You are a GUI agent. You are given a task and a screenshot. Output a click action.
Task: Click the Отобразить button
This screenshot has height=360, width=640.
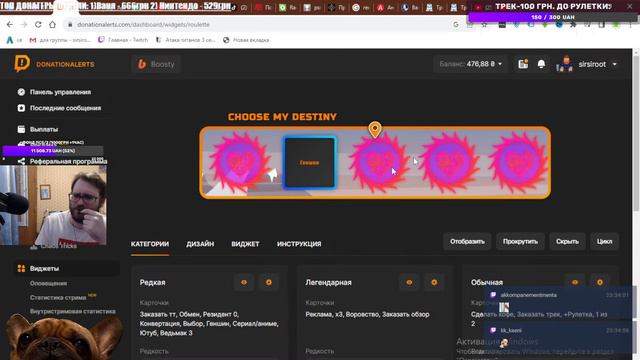467,242
